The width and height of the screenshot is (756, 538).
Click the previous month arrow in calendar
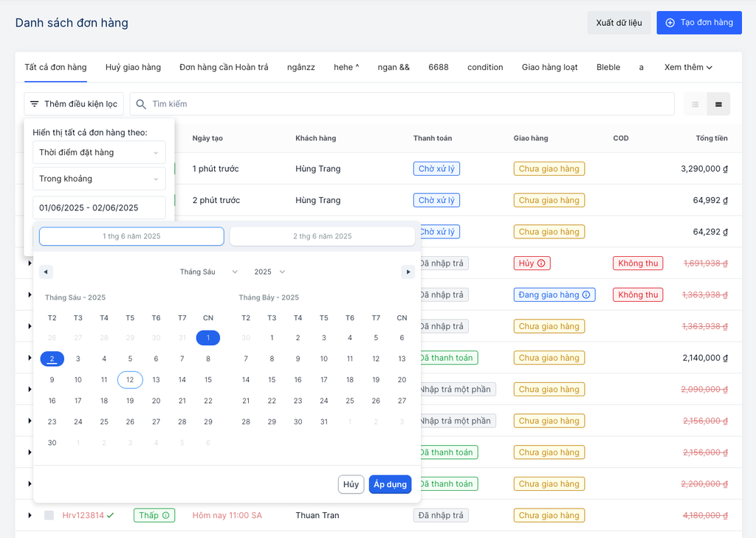click(46, 272)
